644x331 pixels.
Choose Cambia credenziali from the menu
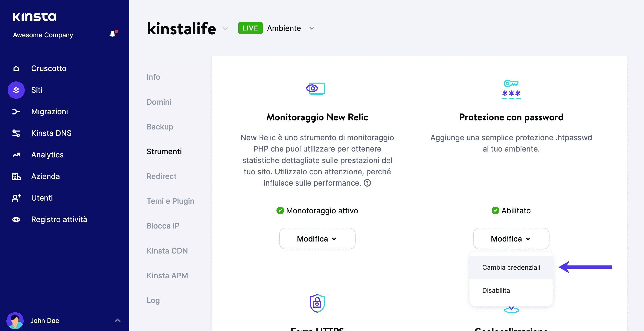coord(511,267)
